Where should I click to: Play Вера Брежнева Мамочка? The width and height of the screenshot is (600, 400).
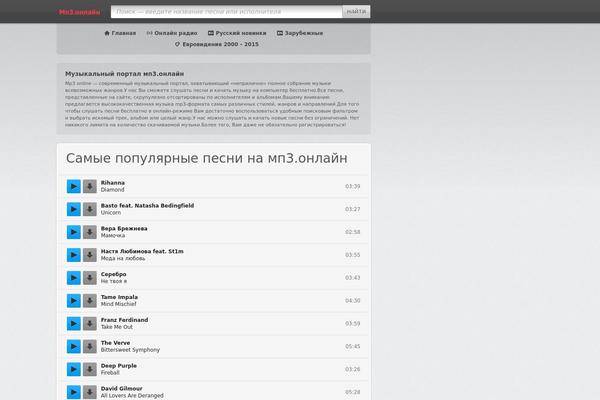[74, 232]
